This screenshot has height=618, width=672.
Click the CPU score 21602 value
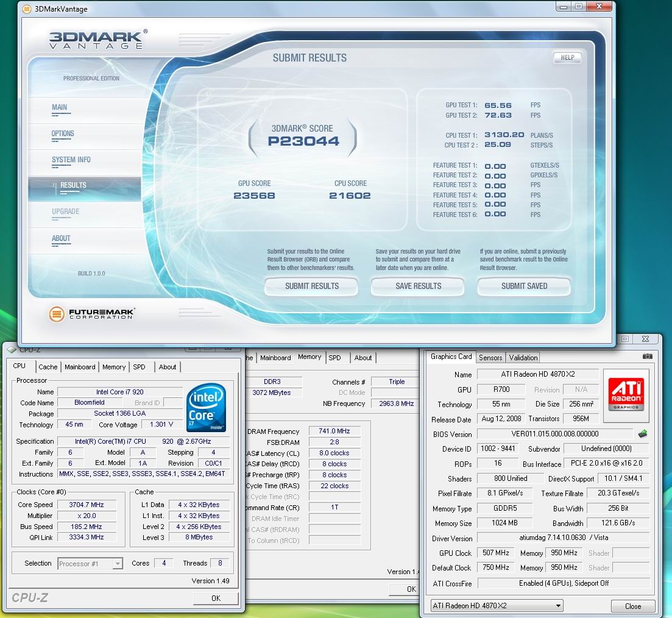350,196
